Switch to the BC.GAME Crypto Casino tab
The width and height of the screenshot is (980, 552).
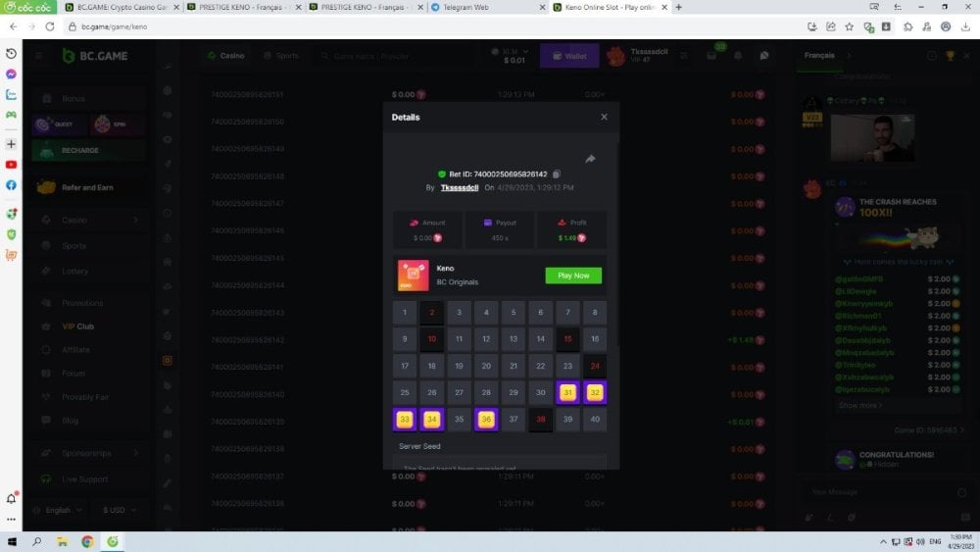tap(118, 7)
